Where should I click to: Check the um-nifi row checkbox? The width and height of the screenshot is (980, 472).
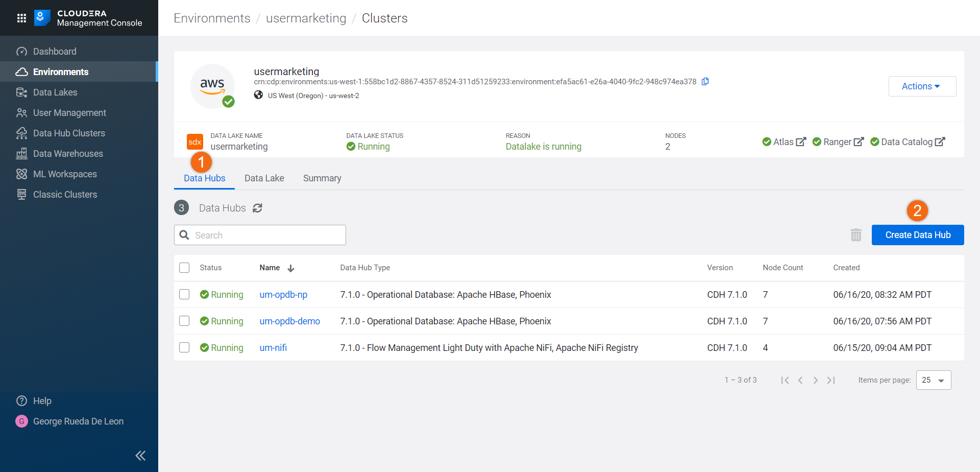pyautogui.click(x=184, y=347)
